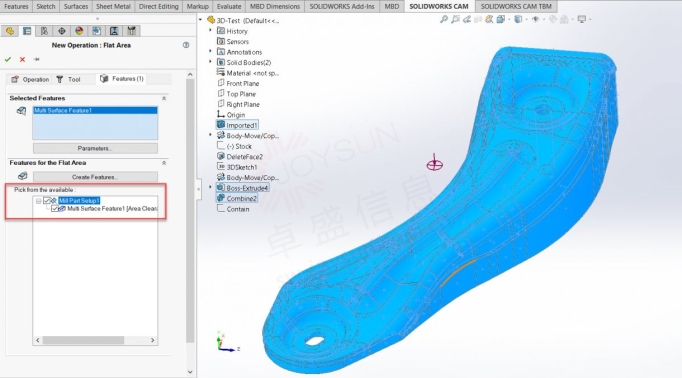Collapse the Selected Features section
682x378 pixels.
[x=164, y=98]
